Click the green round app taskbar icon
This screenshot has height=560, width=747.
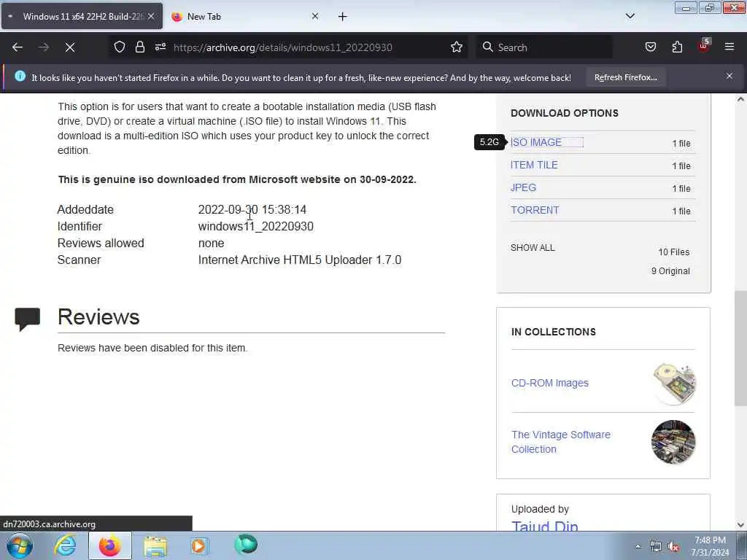[246, 545]
